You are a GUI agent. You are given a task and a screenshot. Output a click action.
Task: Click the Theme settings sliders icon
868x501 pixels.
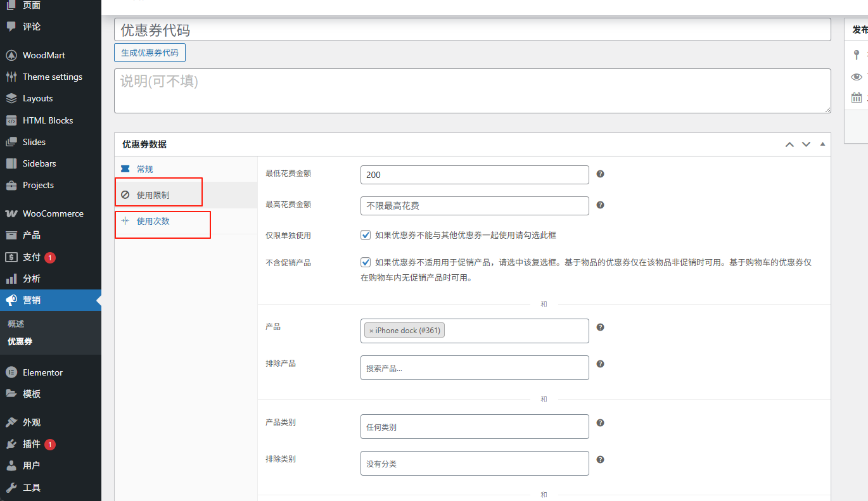click(11, 77)
